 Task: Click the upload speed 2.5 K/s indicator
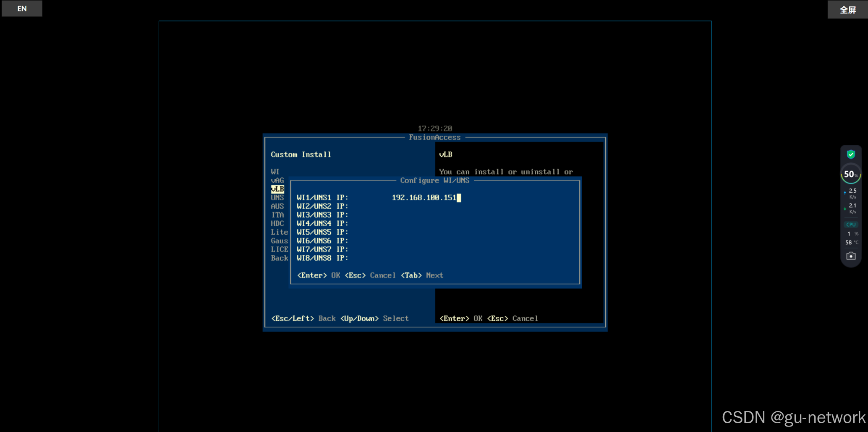[x=851, y=194]
